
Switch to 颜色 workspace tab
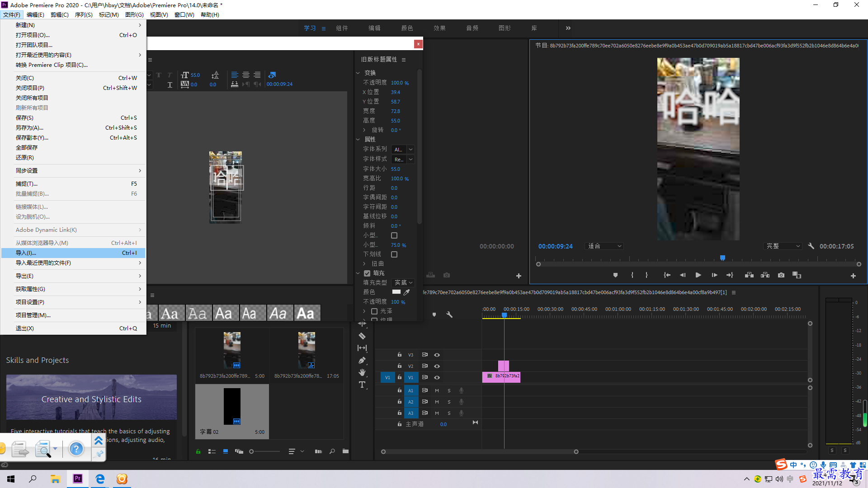click(x=407, y=28)
